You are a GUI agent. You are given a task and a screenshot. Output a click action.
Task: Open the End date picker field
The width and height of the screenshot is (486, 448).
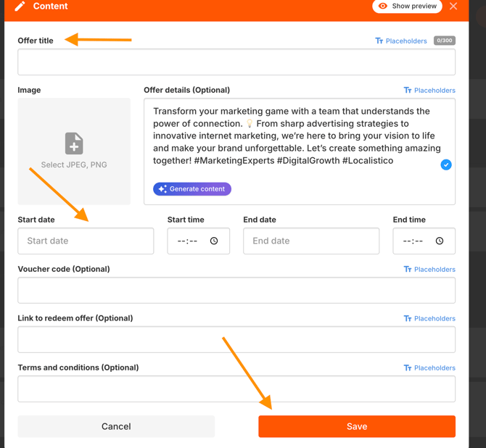pos(311,241)
